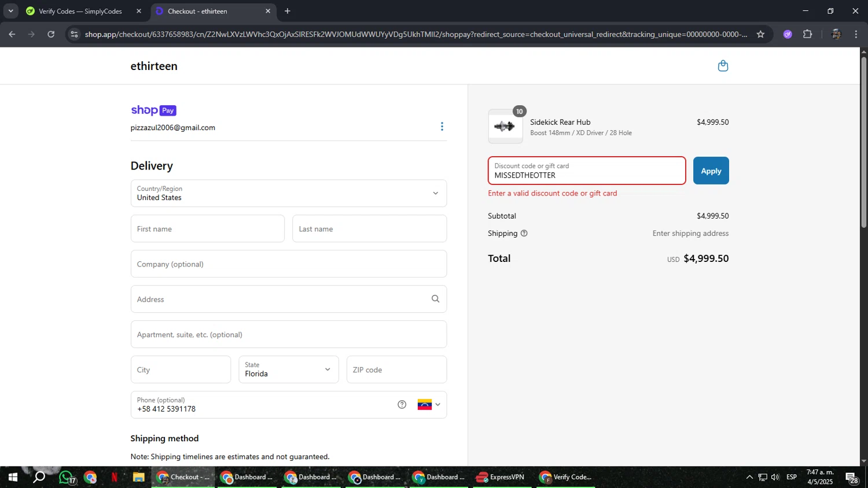This screenshot has height=488, width=868.
Task: Expand the State dropdown showing Florida
Action: point(289,369)
